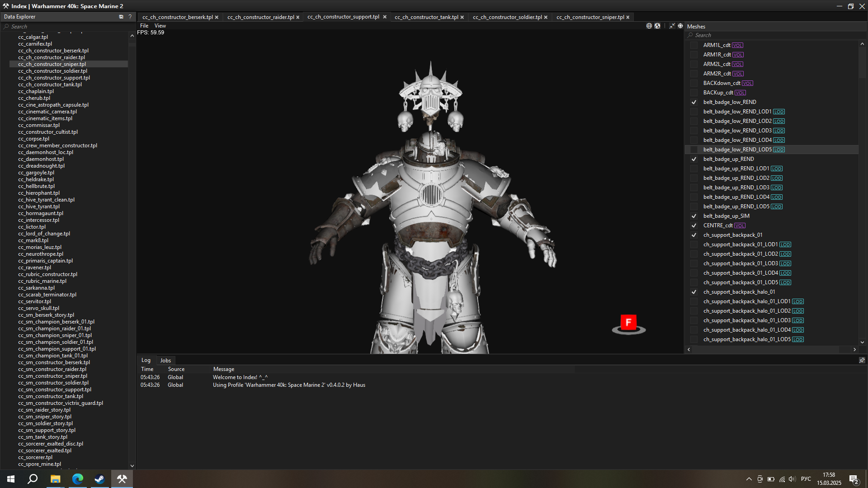Switch to cc_ch_constructor_tank.tpl tab
Viewport: 868px width, 488px height.
[426, 17]
